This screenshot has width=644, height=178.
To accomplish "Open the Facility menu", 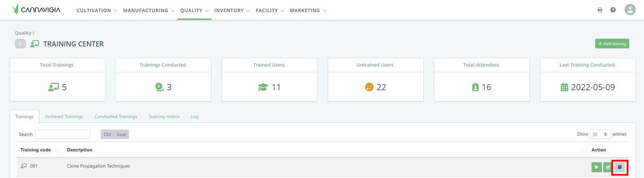I will point(270,10).
